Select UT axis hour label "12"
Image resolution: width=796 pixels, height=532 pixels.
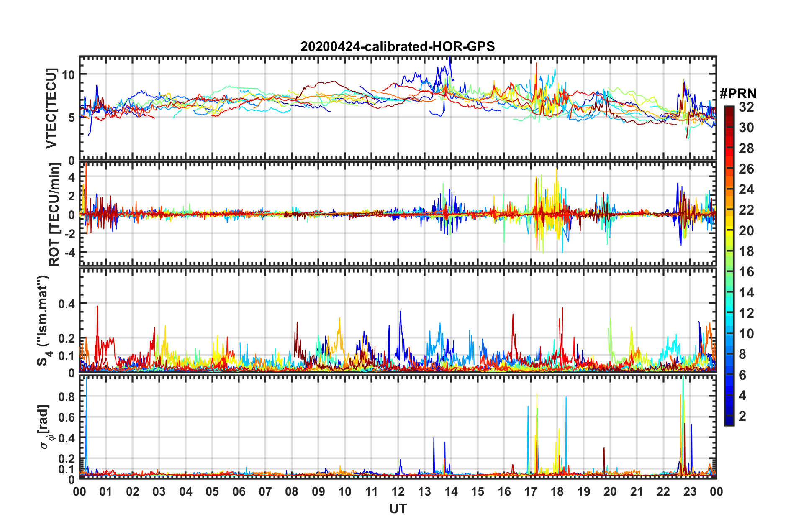[398, 491]
